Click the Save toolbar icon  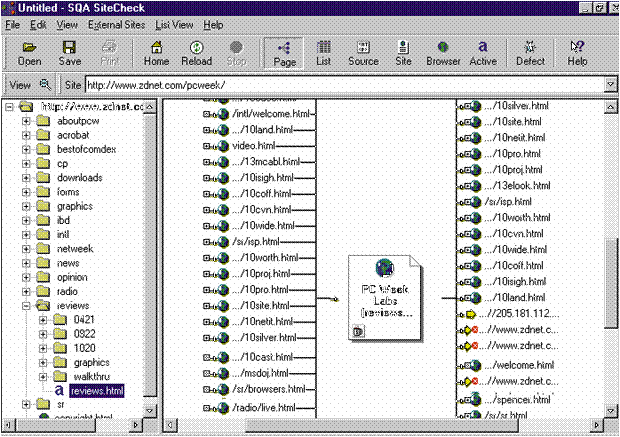pos(70,53)
